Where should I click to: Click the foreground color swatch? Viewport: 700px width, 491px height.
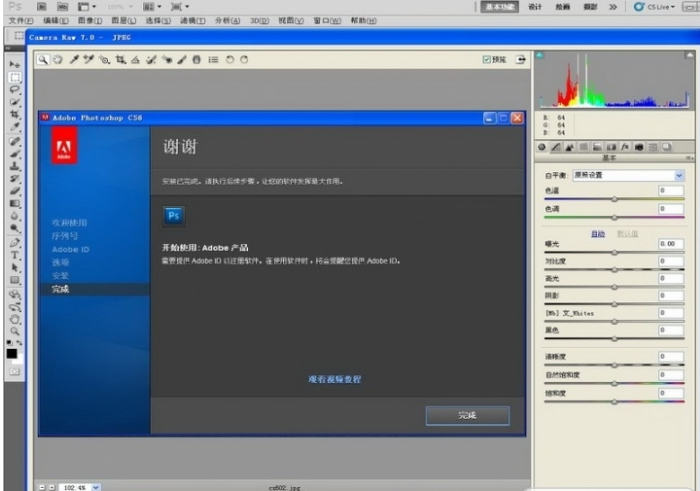click(12, 354)
